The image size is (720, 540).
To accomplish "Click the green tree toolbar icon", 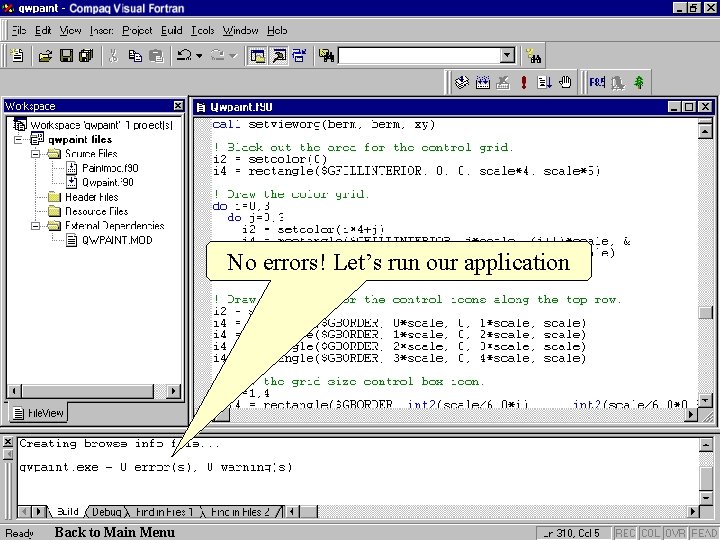I will [x=639, y=83].
